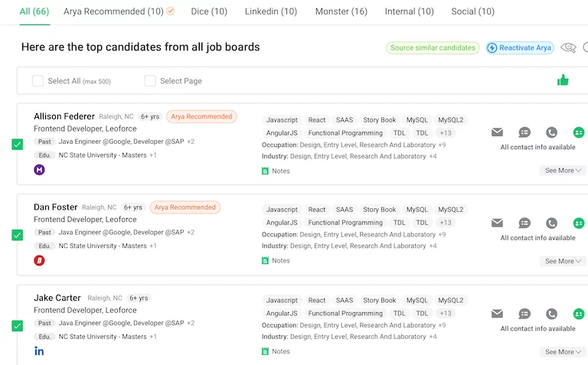Switch to the Dice (10) tab

[x=209, y=11]
